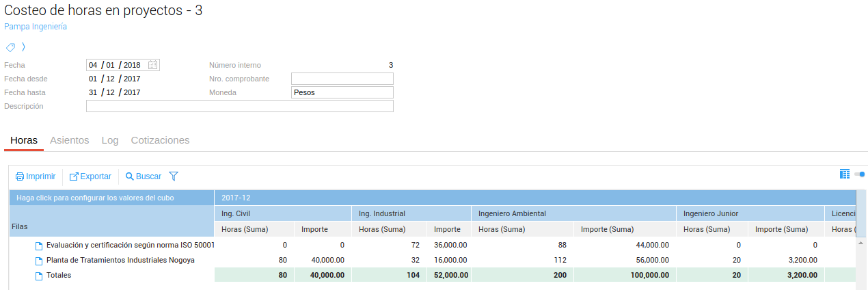Open the filter funnel icon
This screenshot has height=290, width=868.
click(174, 176)
